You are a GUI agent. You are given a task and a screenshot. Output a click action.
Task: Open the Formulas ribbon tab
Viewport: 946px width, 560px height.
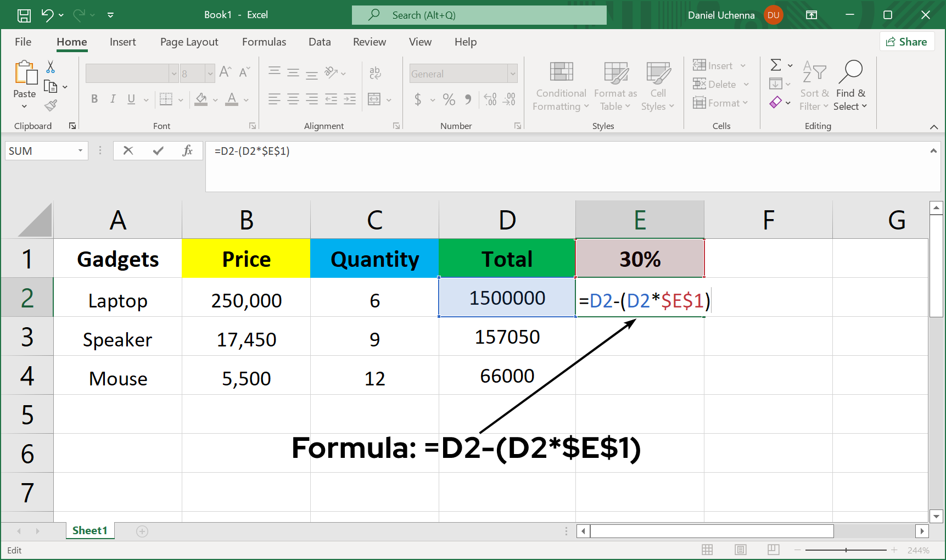[264, 42]
